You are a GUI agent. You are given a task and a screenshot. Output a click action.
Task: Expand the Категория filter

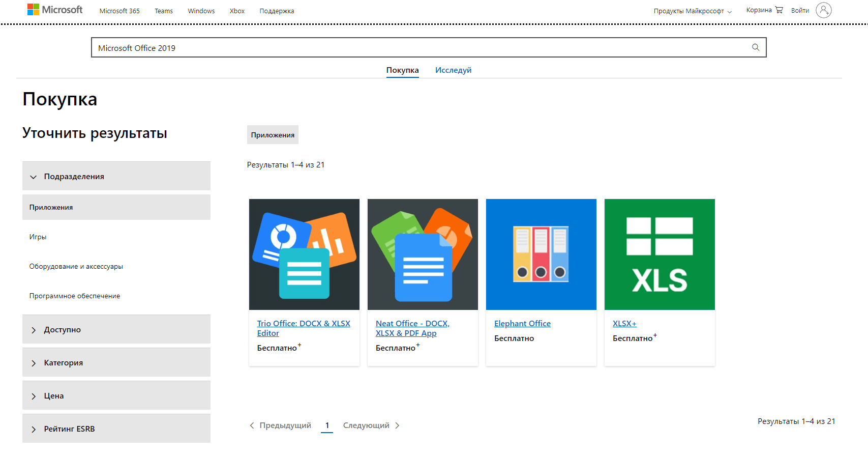(116, 362)
